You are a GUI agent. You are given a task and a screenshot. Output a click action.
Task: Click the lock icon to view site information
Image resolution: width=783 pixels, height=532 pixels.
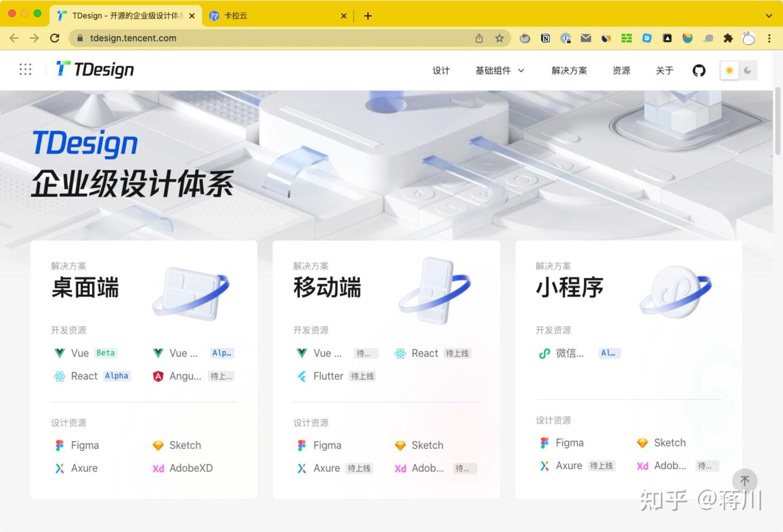click(79, 38)
